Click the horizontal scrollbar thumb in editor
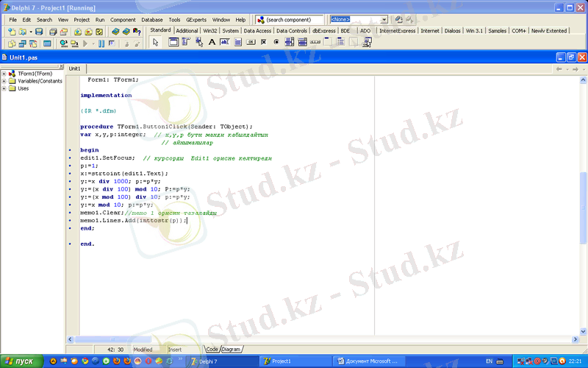 [x=113, y=339]
